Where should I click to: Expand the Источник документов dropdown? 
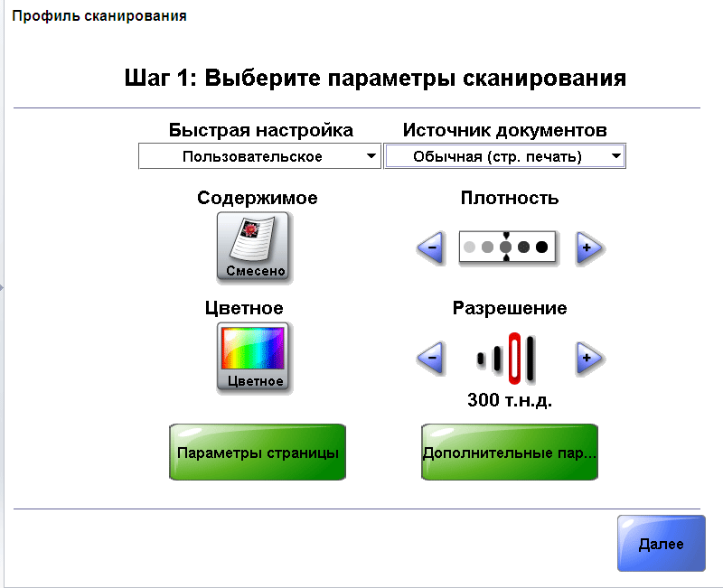click(505, 157)
